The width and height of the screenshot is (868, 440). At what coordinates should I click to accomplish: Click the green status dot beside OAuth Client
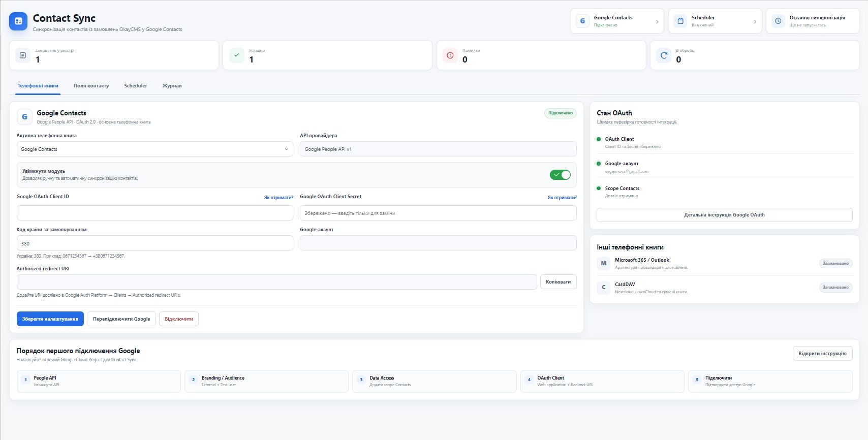pos(599,139)
